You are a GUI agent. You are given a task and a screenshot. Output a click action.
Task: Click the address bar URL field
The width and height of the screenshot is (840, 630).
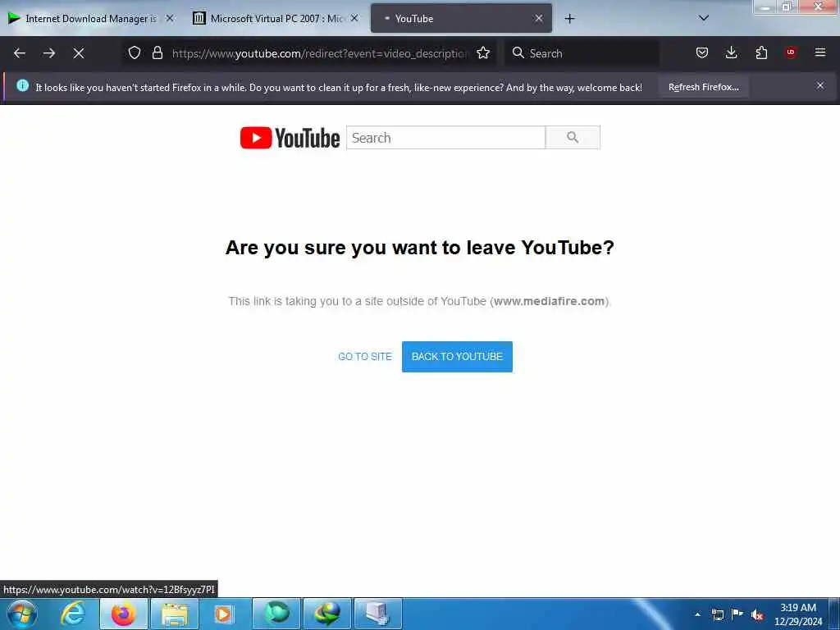tap(320, 53)
